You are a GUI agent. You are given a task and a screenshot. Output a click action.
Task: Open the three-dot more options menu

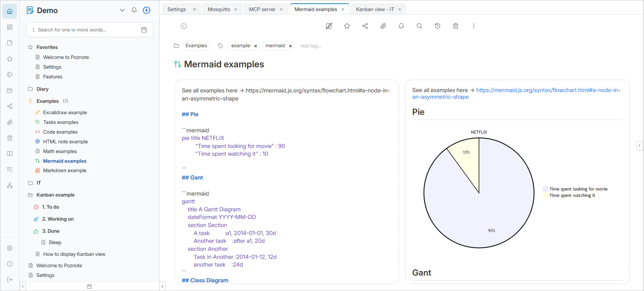tap(474, 26)
